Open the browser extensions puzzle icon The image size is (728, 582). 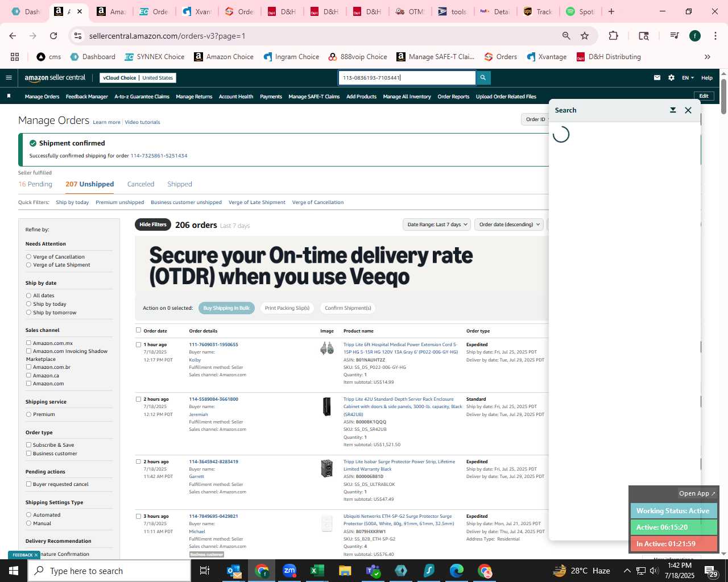613,36
